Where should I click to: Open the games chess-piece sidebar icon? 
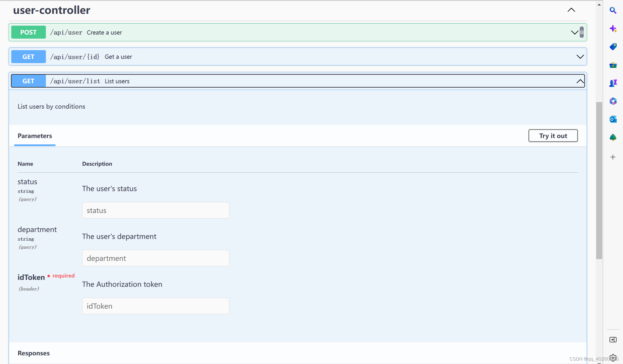click(613, 83)
